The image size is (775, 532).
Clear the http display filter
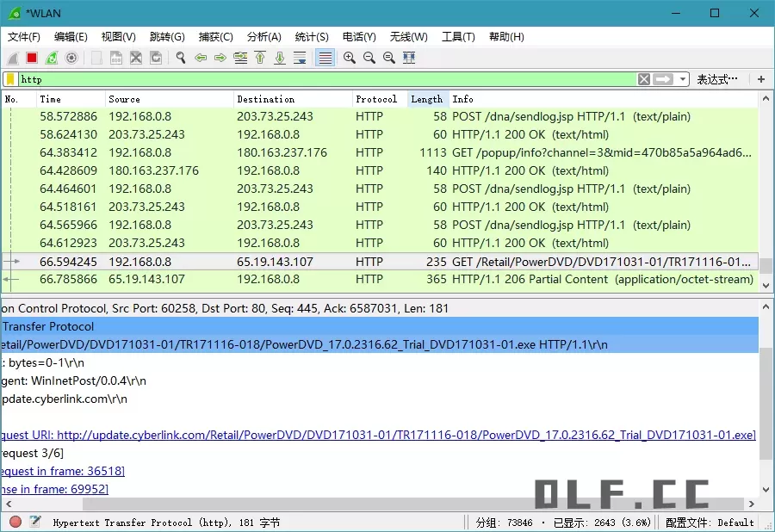click(x=643, y=78)
